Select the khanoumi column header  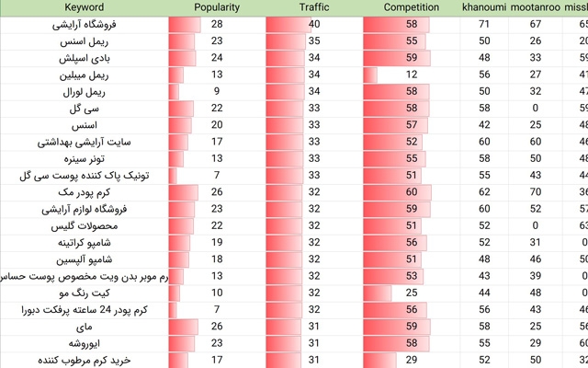point(484,7)
